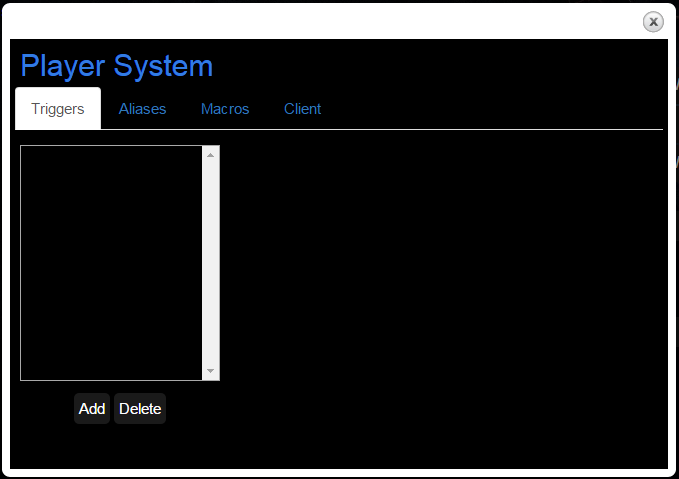The height and width of the screenshot is (479, 679).
Task: Click the active Triggers tab
Action: click(x=58, y=109)
